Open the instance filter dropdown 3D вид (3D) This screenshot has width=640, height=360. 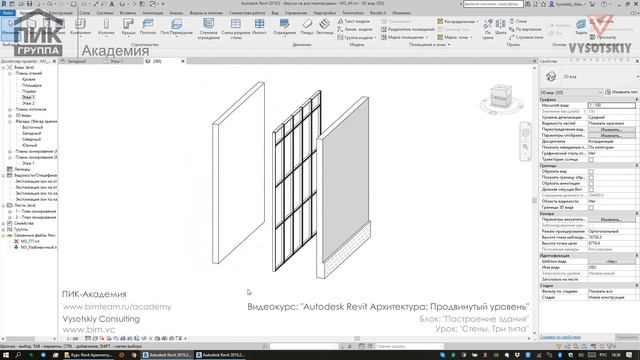(x=571, y=92)
